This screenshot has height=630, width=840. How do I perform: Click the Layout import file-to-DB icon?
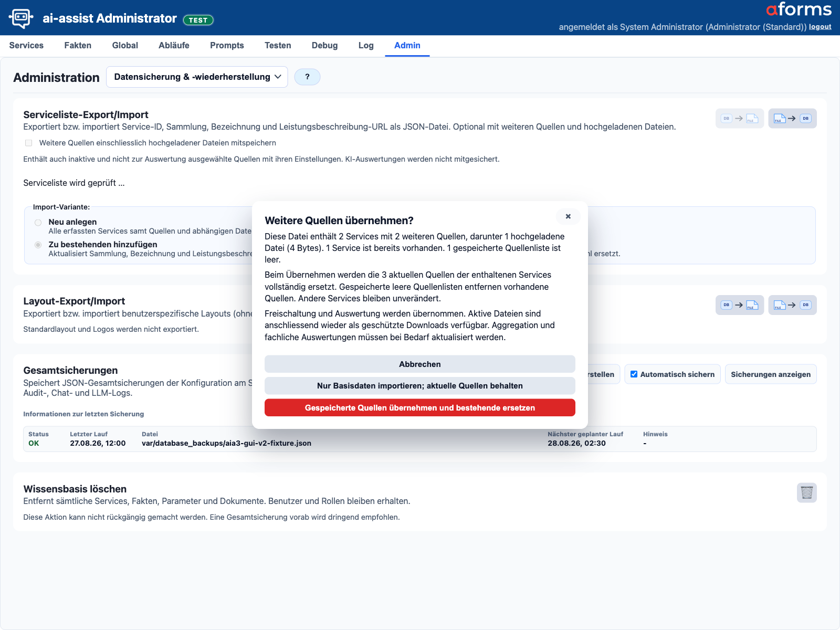(x=792, y=305)
